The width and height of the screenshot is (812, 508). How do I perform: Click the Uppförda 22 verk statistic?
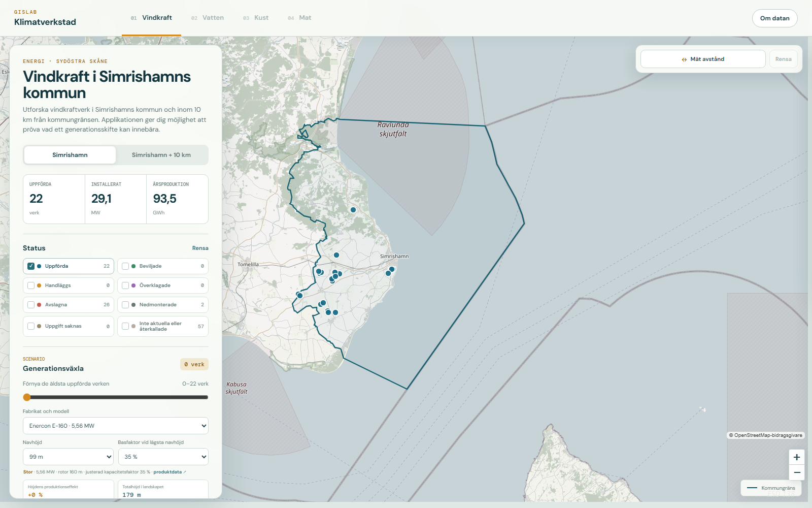(x=54, y=199)
